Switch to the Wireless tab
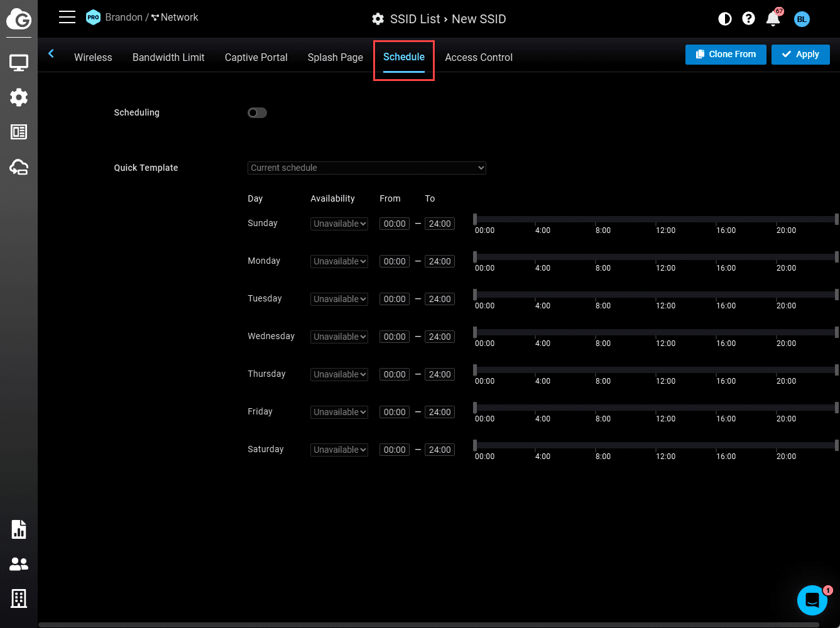The image size is (840, 628). 93,57
